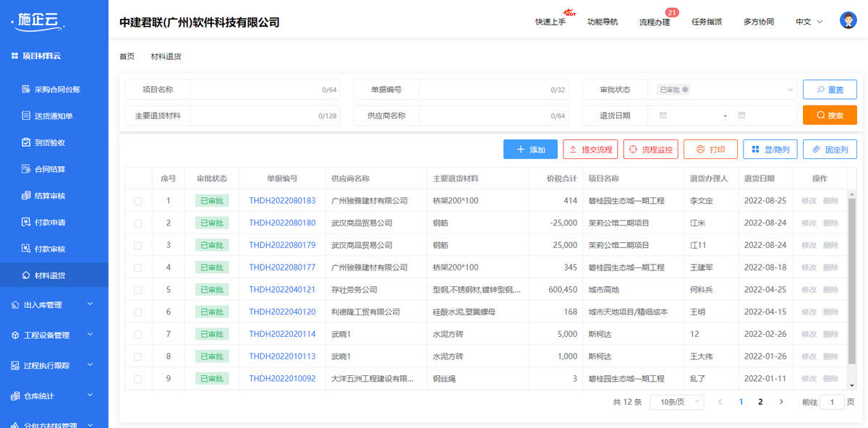Remove the 已审批 filter tag
The width and height of the screenshot is (868, 428).
(x=686, y=90)
